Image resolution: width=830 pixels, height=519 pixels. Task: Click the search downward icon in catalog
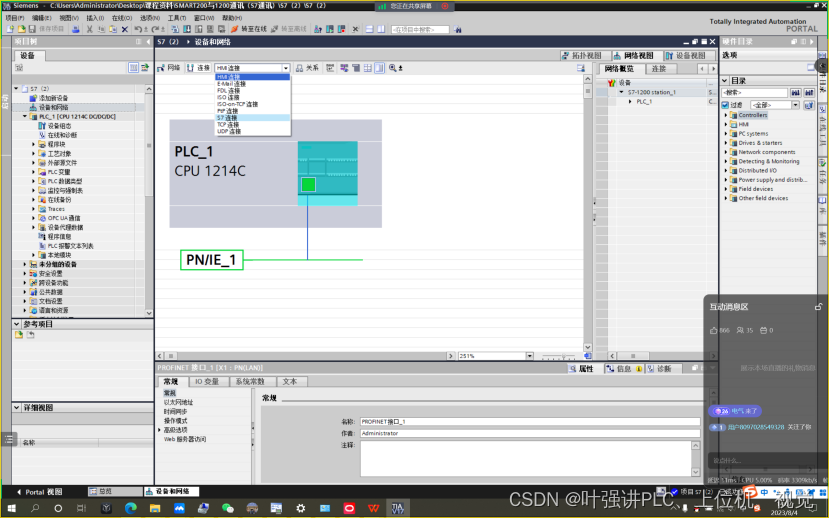[x=796, y=93]
